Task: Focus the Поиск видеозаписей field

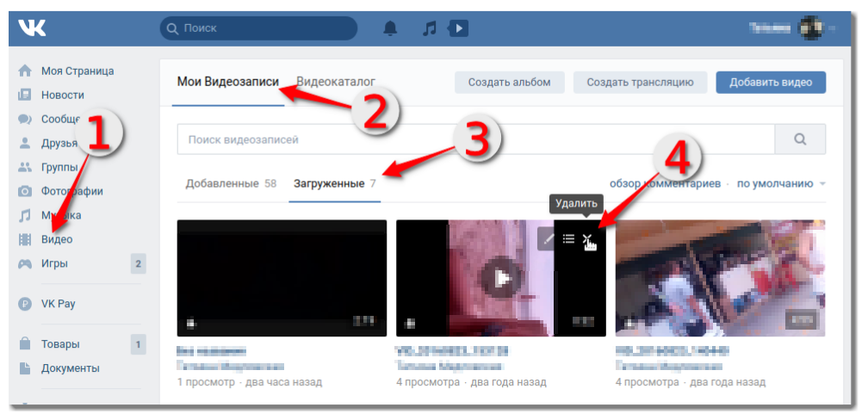Action: pos(476,139)
